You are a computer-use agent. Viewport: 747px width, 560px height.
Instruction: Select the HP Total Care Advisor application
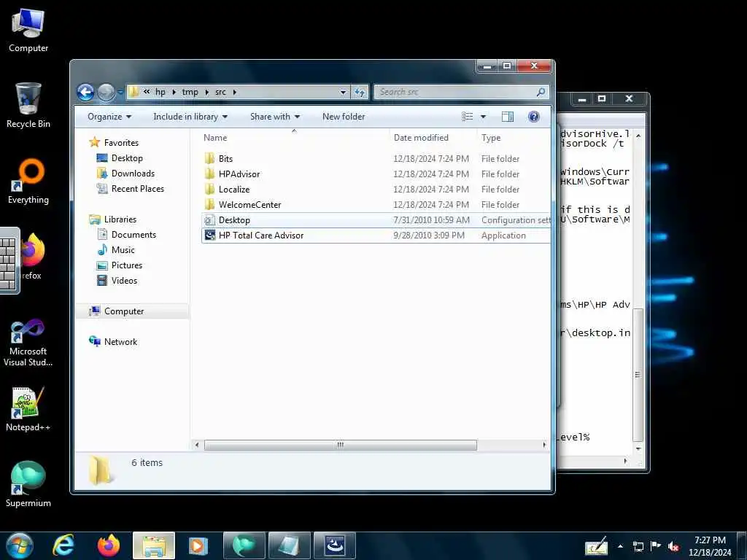(x=261, y=236)
